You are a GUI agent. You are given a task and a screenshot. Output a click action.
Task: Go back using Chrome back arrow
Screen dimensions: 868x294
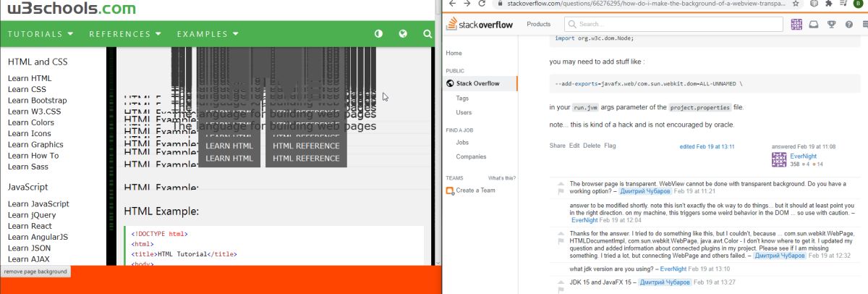click(452, 4)
